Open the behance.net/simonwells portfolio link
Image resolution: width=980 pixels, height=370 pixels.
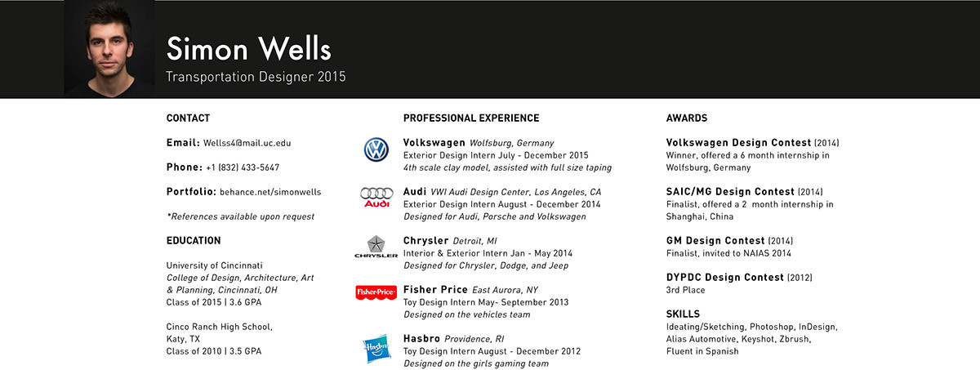[x=270, y=192]
